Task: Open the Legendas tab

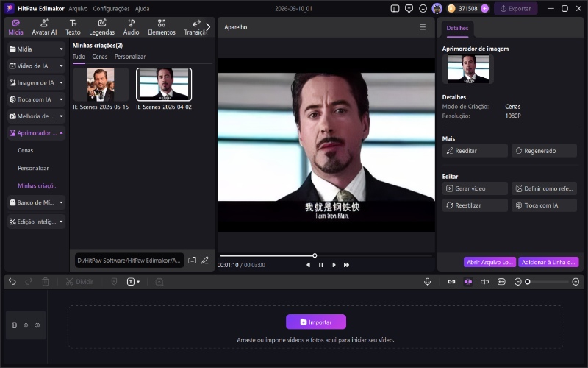Action: tap(102, 27)
